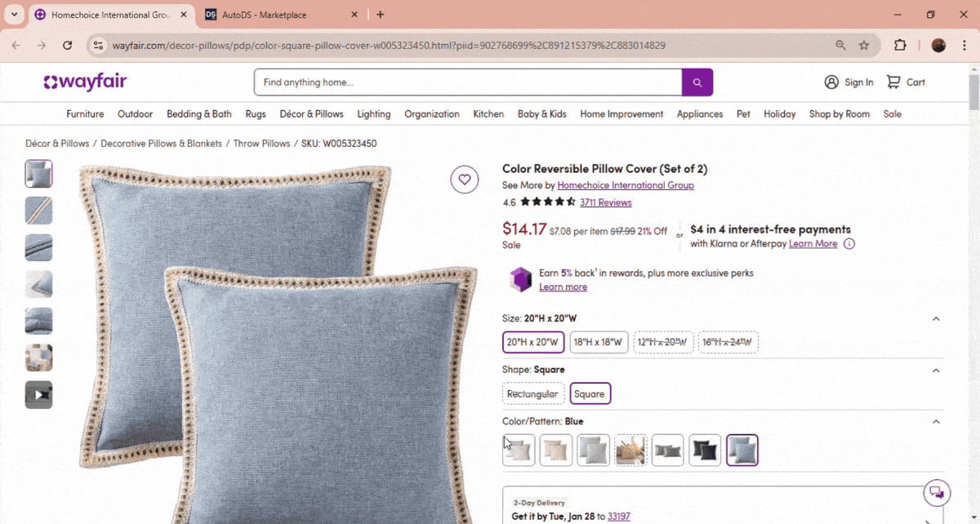
Task: Select the dark navy pillow color swatch
Action: 705,450
